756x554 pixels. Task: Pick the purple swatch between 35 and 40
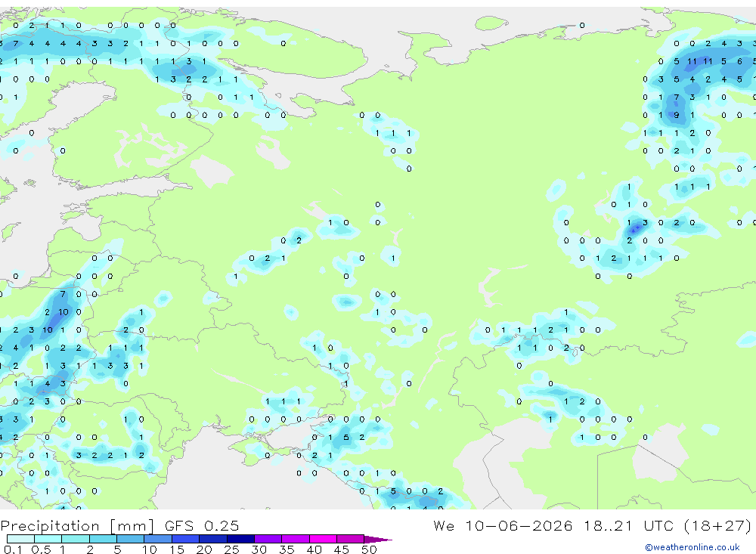296,539
